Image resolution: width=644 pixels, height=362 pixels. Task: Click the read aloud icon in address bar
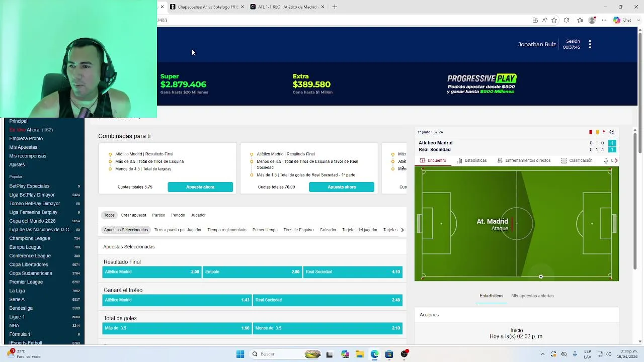point(544,20)
